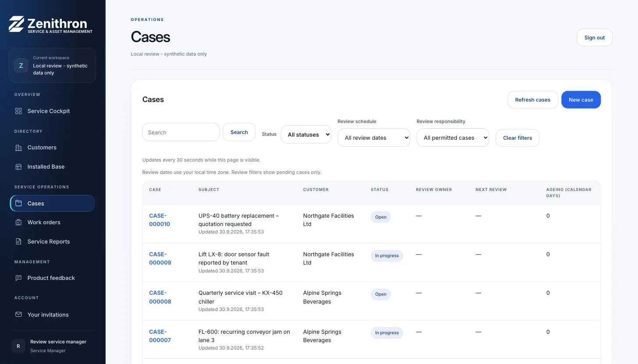Click the Zenithron logo icon

click(x=16, y=24)
